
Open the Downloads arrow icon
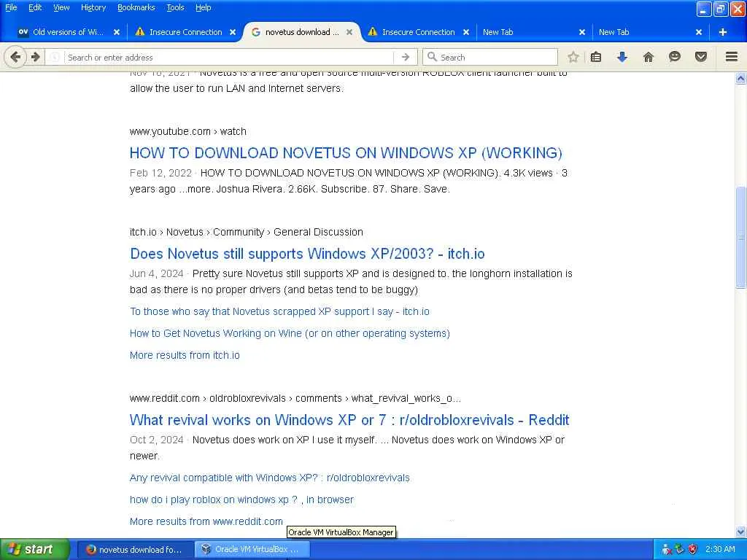pyautogui.click(x=622, y=57)
